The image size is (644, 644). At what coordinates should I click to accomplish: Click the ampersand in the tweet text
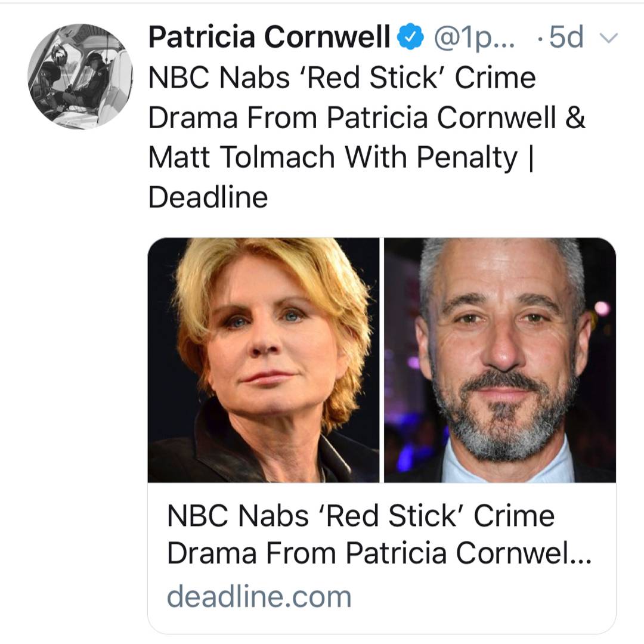(575, 117)
